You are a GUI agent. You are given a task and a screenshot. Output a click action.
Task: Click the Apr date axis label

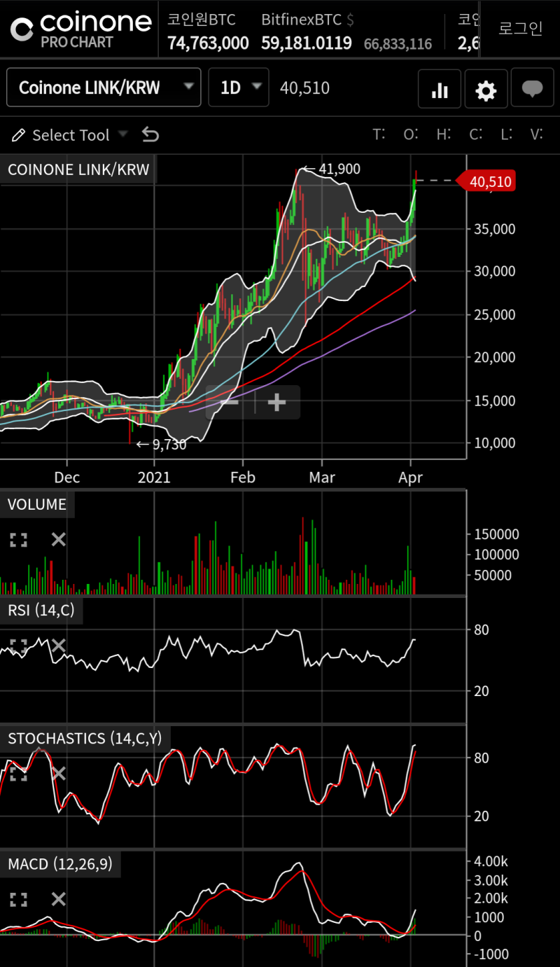point(411,478)
